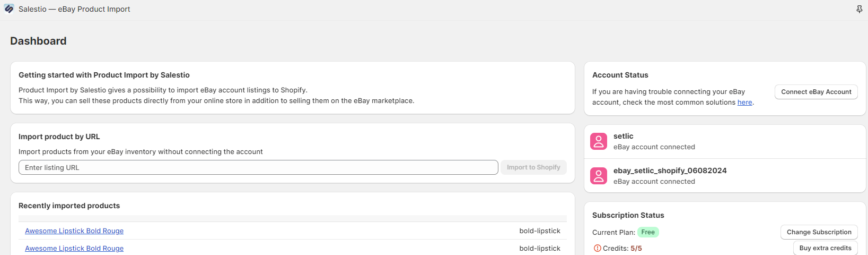The image size is (868, 255).
Task: Click the Account Status heading
Action: coord(620,75)
